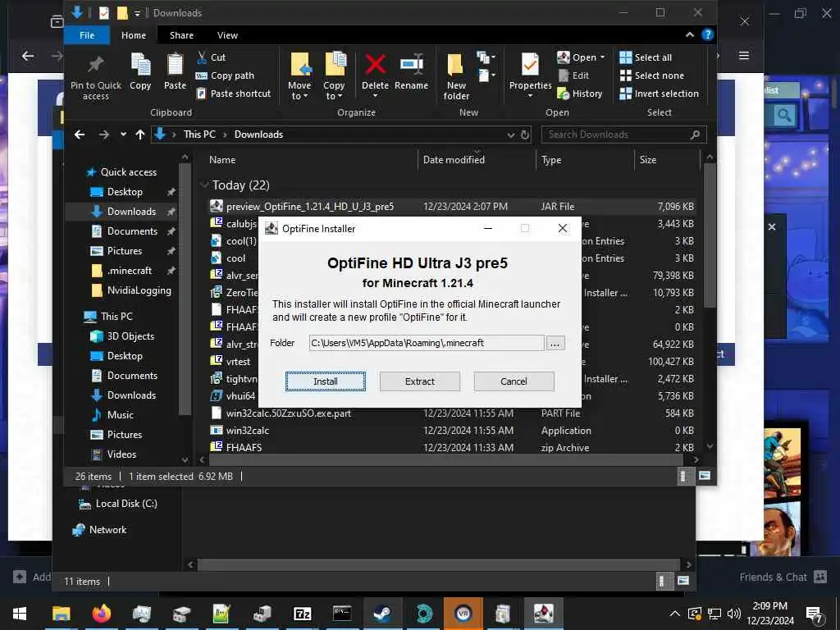Click the red Delete icon
The width and height of the screenshot is (840, 630).
pos(375,64)
